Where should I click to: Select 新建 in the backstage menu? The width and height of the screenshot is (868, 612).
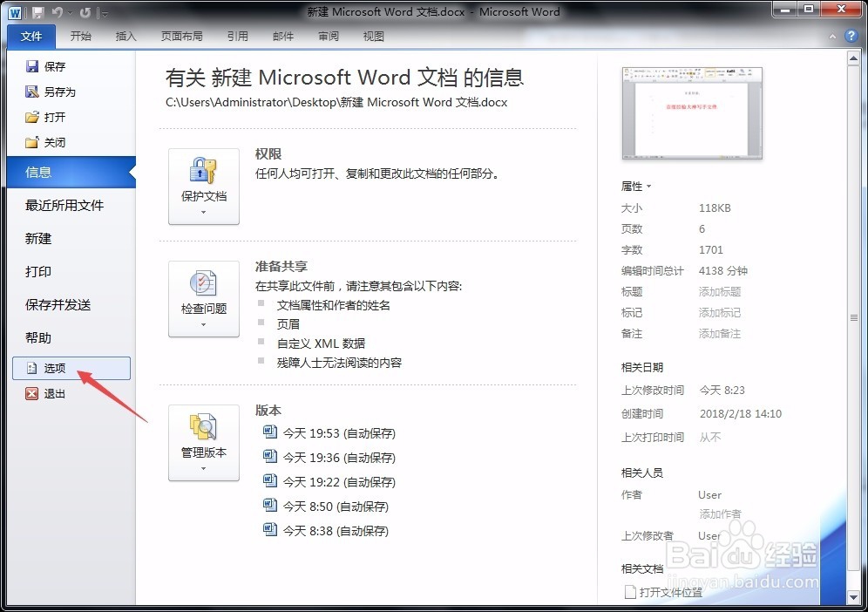point(38,239)
